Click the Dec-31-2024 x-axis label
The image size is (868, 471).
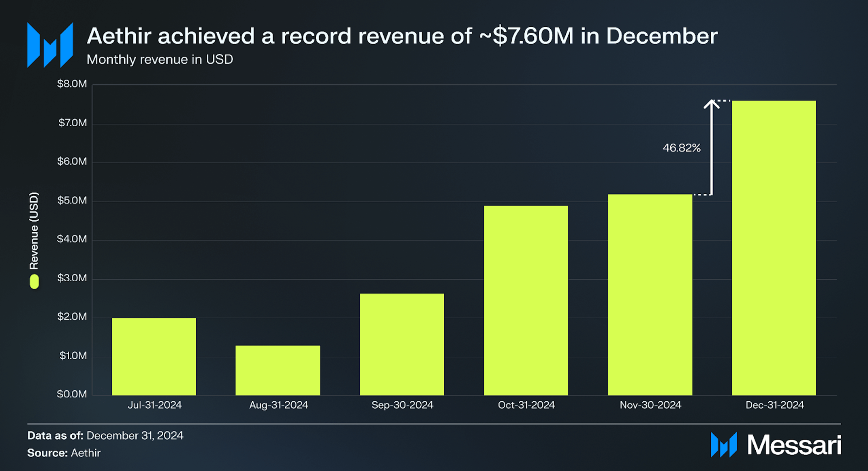pos(774,405)
